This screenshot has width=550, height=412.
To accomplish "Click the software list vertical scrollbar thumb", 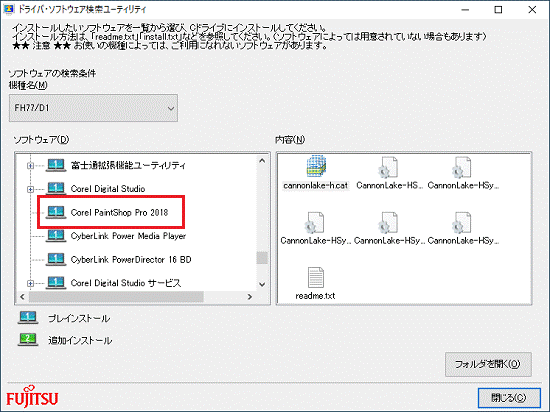I will (x=262, y=258).
